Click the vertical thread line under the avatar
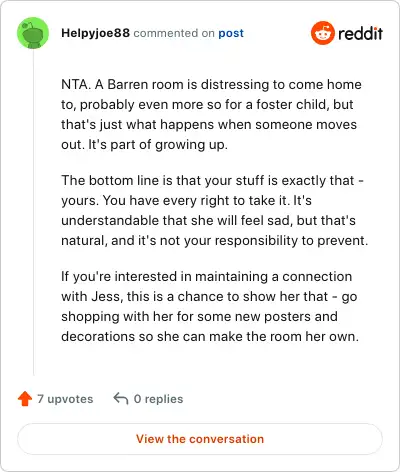 [33, 212]
